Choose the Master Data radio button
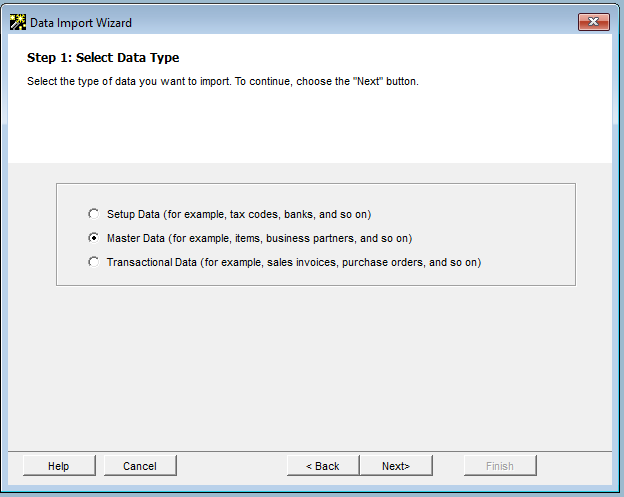 click(94, 238)
